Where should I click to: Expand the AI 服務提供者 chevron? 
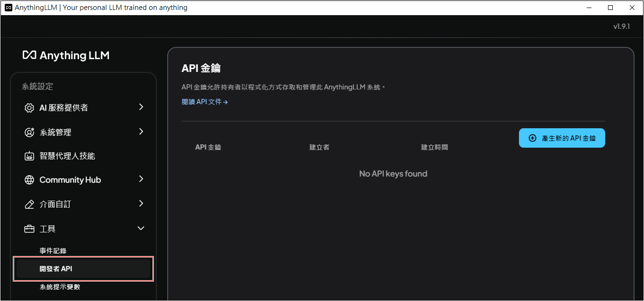pyautogui.click(x=141, y=107)
